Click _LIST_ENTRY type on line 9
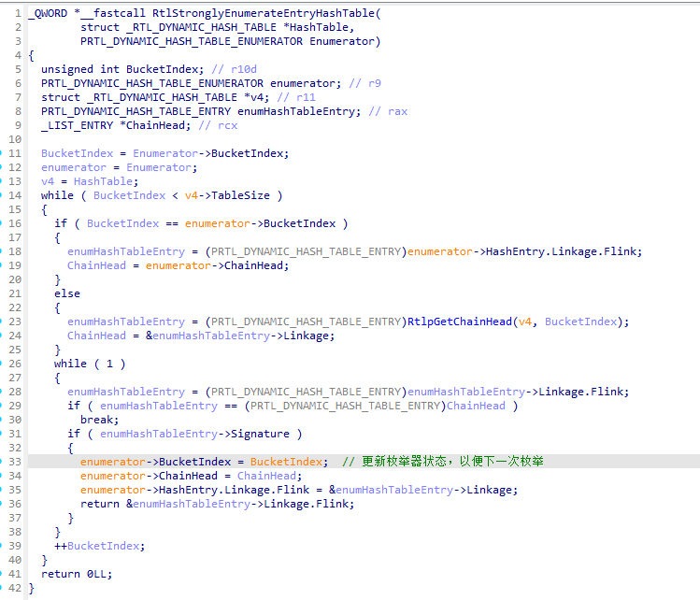Image resolution: width=700 pixels, height=600 pixels. click(78, 125)
